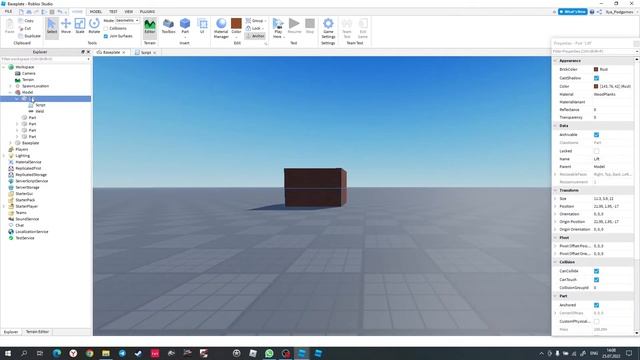Collapse the Appearance properties section
Image resolution: width=640 pixels, height=360 pixels.
(555, 61)
